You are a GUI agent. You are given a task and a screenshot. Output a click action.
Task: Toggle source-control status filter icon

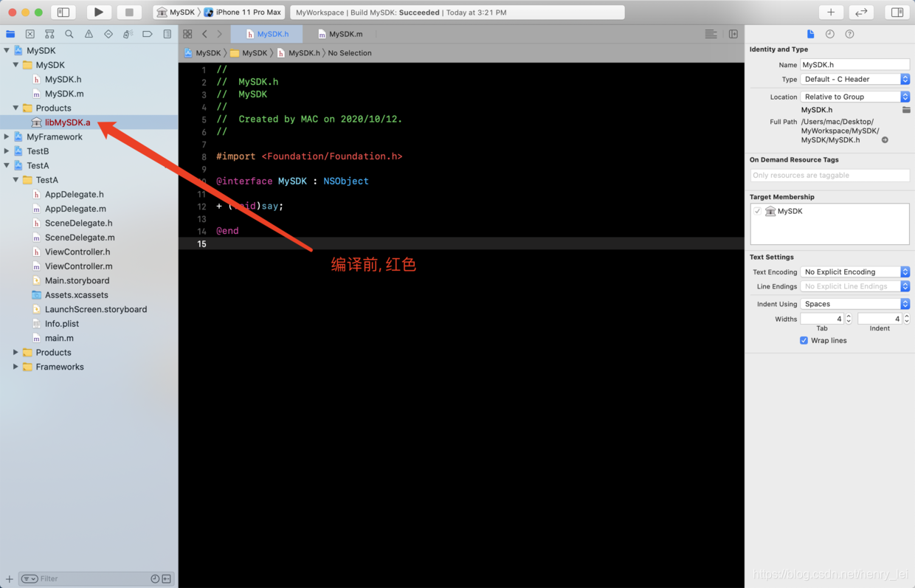pyautogui.click(x=167, y=579)
